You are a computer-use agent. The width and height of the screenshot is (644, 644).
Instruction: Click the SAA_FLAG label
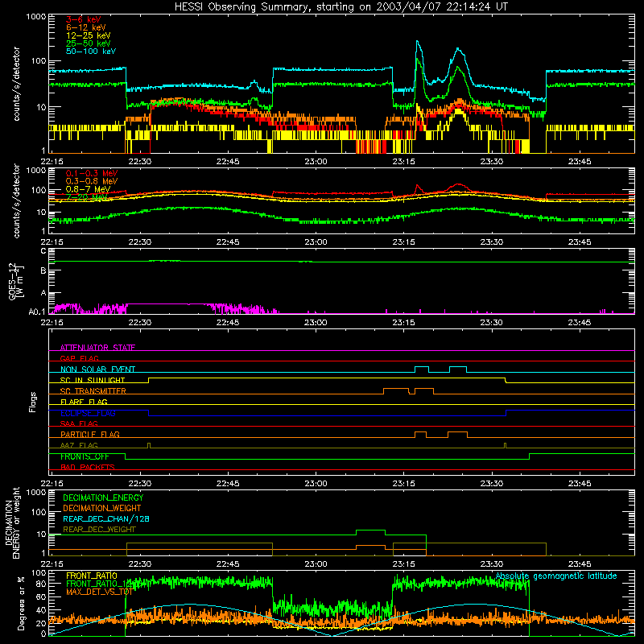(x=79, y=423)
